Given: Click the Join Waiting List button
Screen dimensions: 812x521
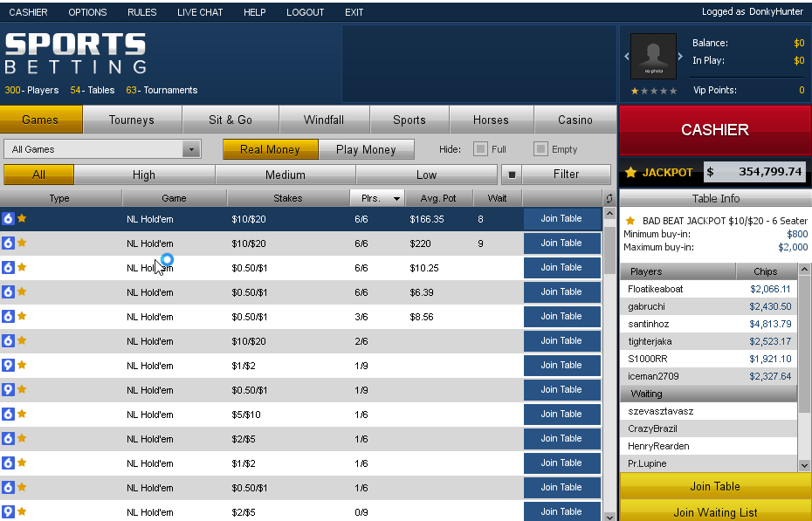Looking at the screenshot, I should (x=715, y=512).
